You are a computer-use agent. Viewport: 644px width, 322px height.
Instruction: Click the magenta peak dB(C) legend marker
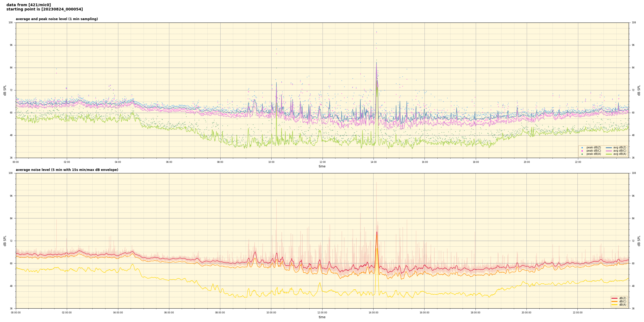click(x=582, y=151)
